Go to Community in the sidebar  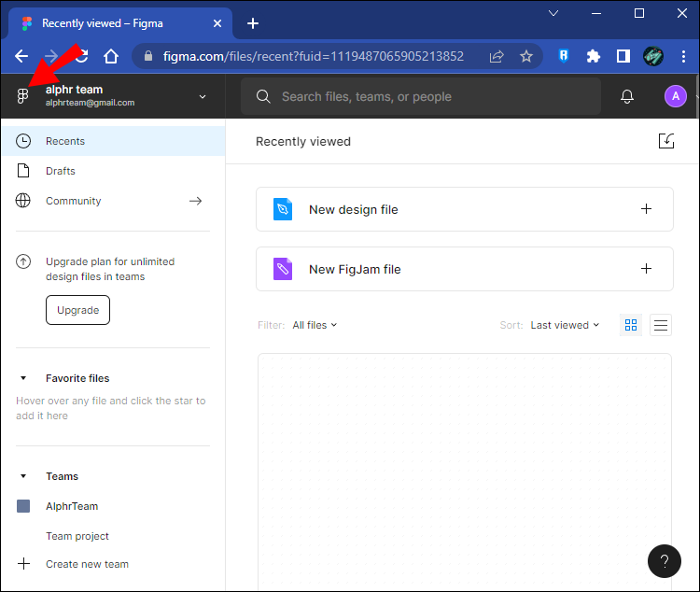(x=73, y=201)
